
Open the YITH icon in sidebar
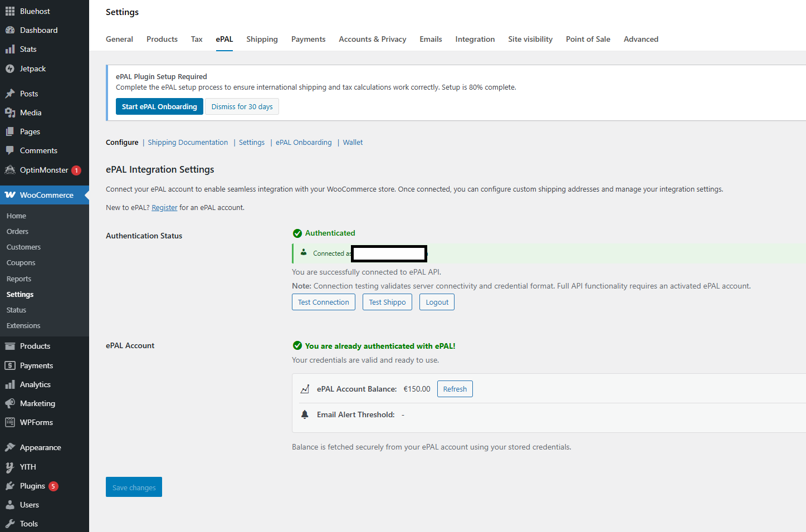[x=10, y=467]
